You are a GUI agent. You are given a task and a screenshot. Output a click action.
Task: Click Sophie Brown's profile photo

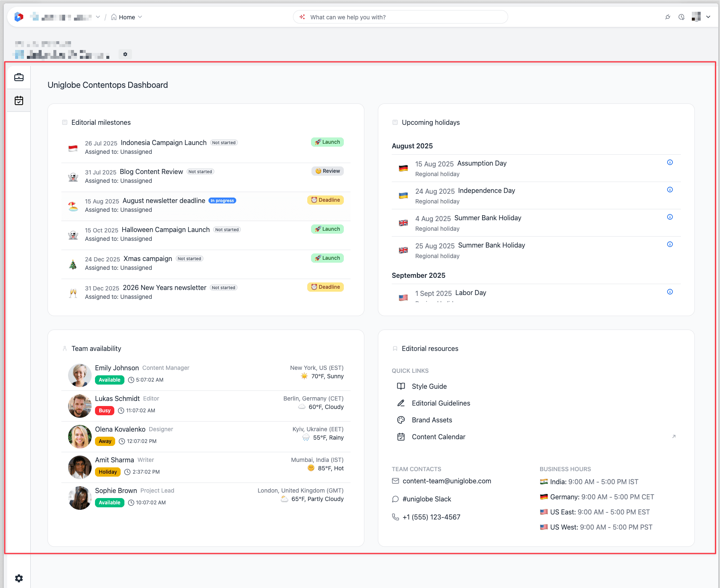tap(80, 498)
